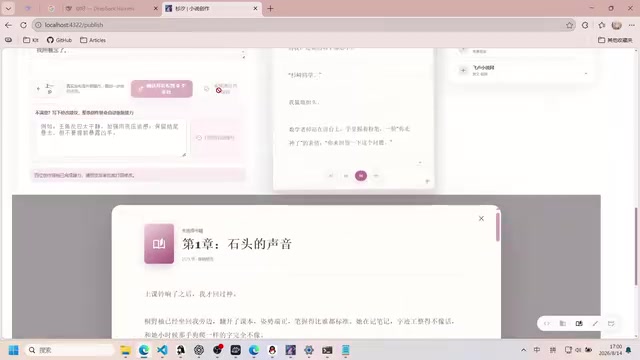Click the pink book icon beside chapter title
This screenshot has width=640, height=360.
coord(159,244)
